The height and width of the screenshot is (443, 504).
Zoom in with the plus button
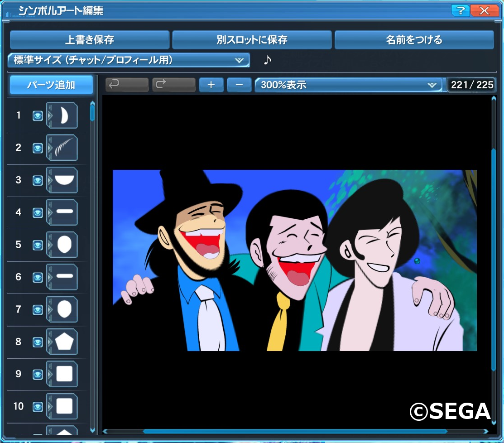(x=211, y=85)
